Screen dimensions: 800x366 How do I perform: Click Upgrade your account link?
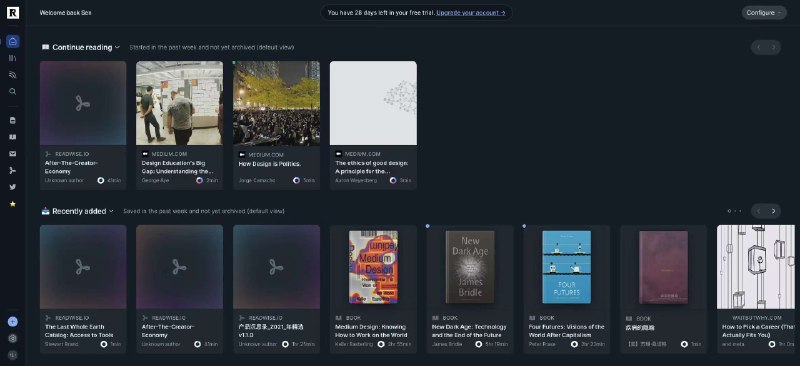tap(471, 13)
